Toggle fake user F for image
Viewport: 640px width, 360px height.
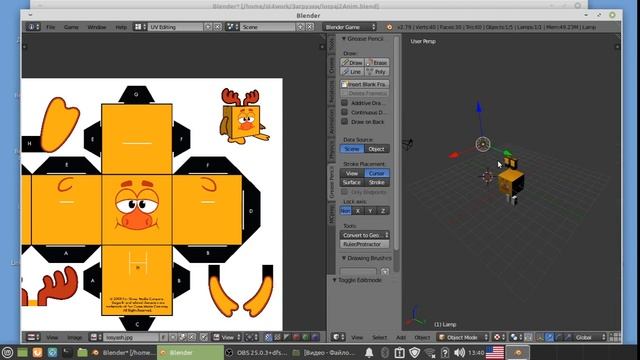[x=163, y=337]
